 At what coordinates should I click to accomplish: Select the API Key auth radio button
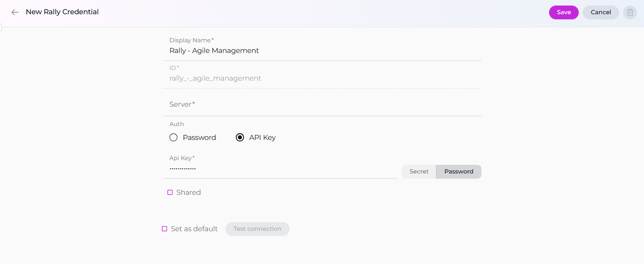click(x=240, y=138)
